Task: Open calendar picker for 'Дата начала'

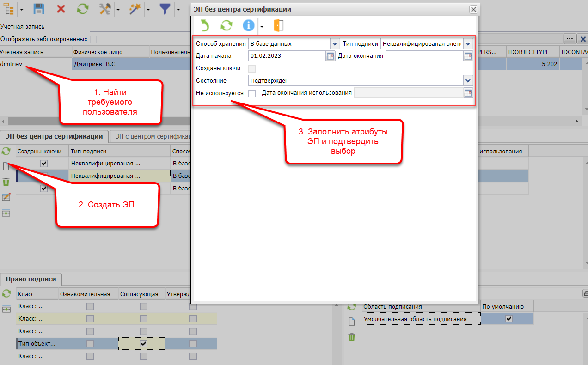Action: [x=330, y=56]
